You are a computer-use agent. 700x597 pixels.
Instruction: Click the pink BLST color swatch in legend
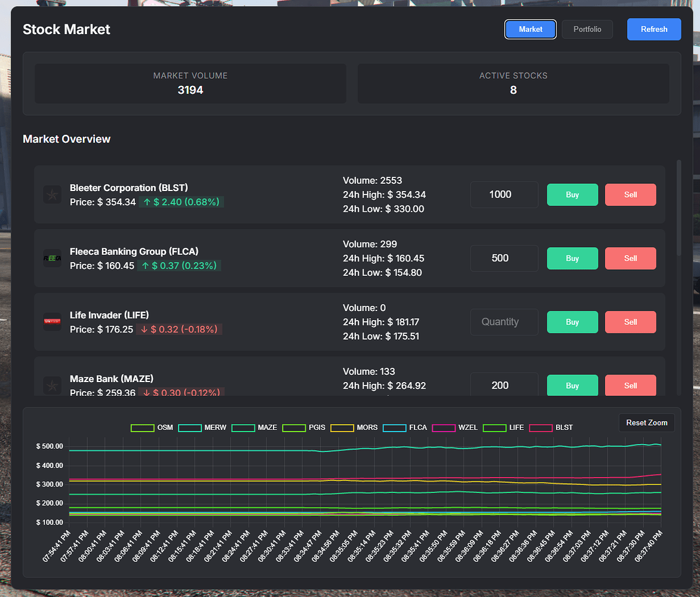click(x=541, y=427)
